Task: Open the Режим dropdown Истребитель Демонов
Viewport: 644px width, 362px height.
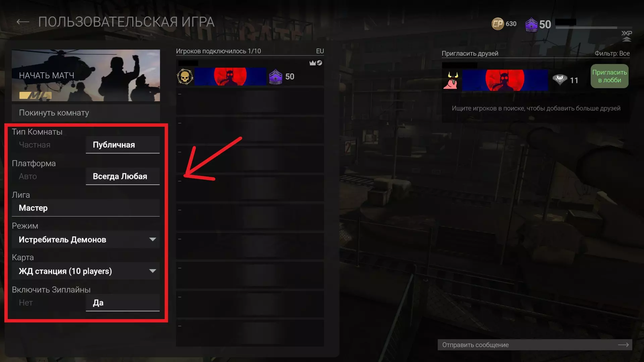Action: (x=86, y=240)
